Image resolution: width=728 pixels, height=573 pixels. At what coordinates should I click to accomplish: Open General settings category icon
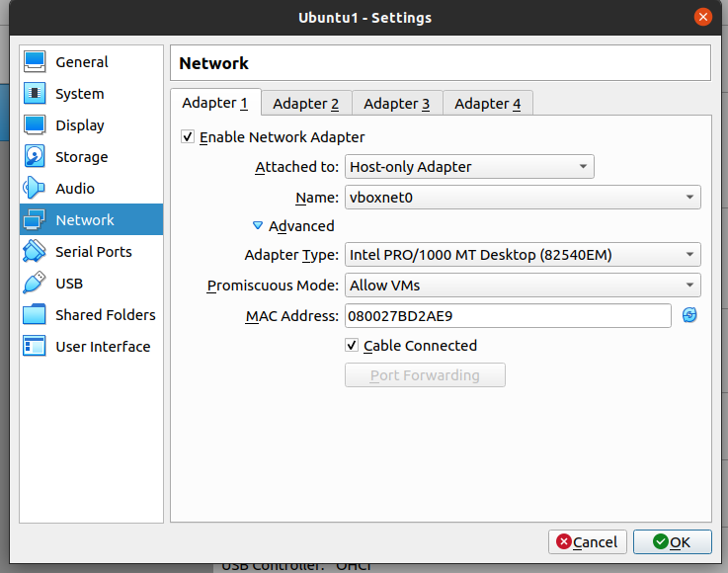click(36, 62)
